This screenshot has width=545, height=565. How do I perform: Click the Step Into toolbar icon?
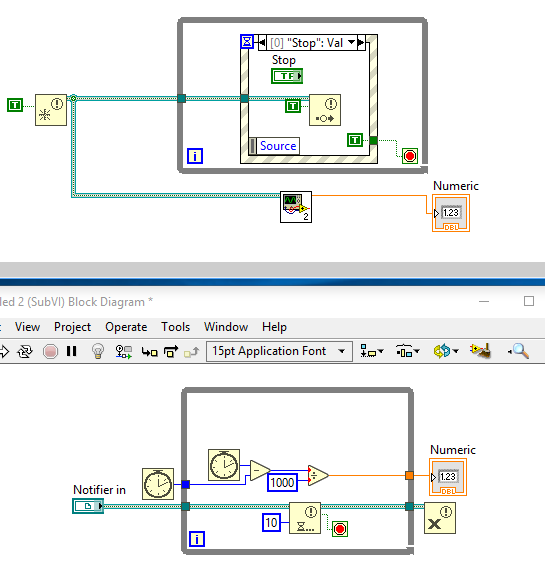tap(149, 351)
